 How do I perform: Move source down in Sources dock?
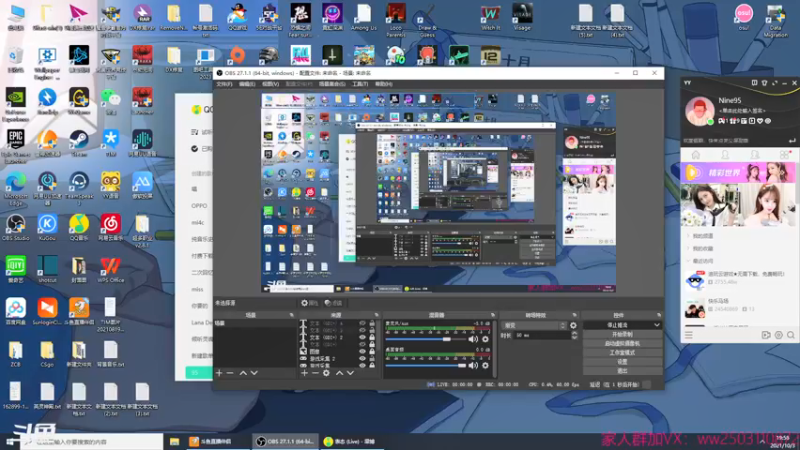(351, 373)
